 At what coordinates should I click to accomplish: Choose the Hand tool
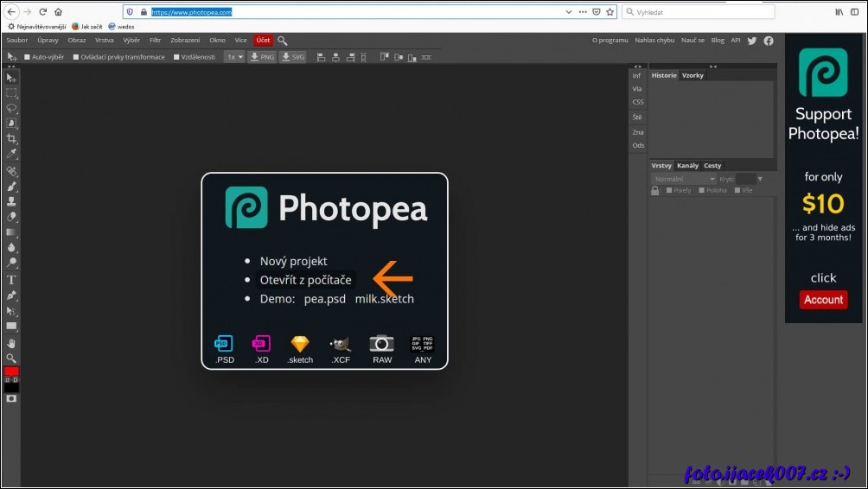[11, 343]
